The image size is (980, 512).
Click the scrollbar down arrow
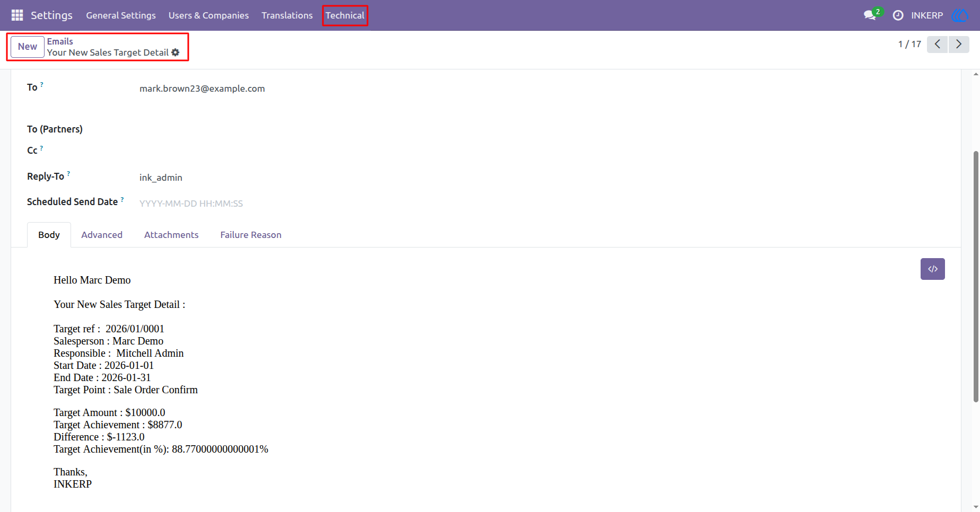click(976, 507)
